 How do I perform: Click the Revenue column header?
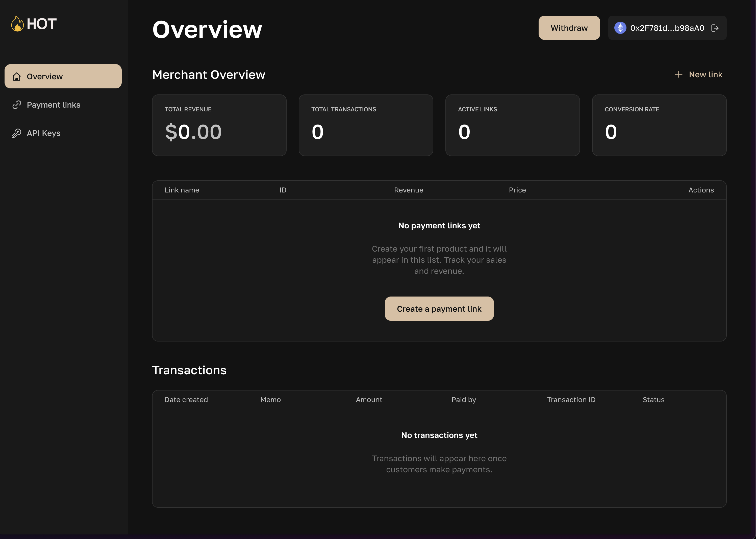point(408,190)
